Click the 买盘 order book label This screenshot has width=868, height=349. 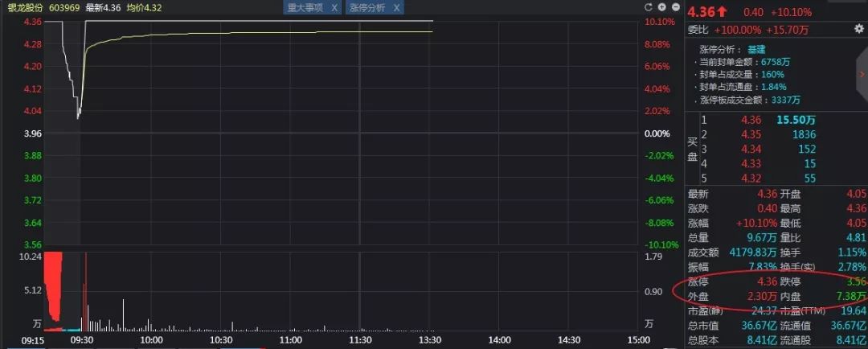click(x=692, y=149)
